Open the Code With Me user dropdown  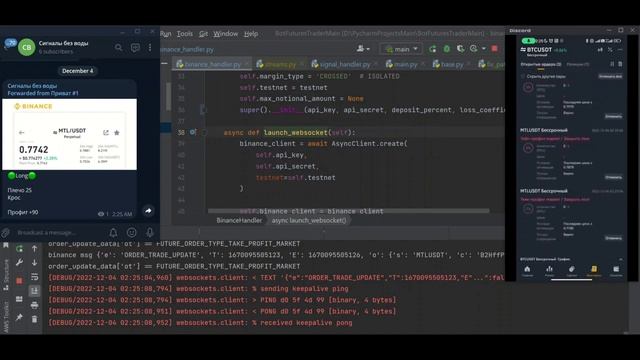pyautogui.click(x=362, y=49)
